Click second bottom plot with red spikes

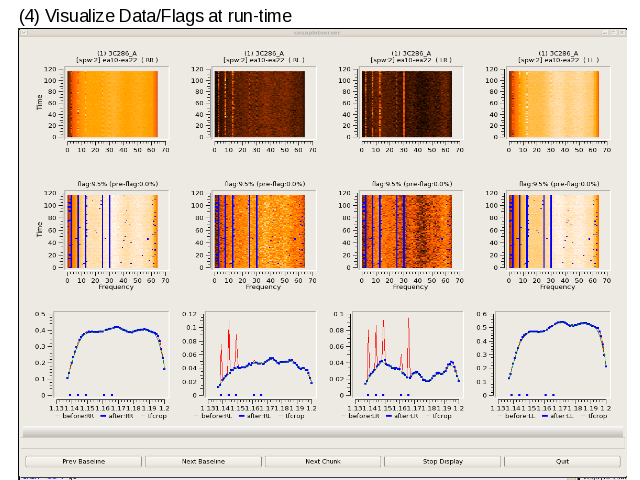(x=260, y=354)
